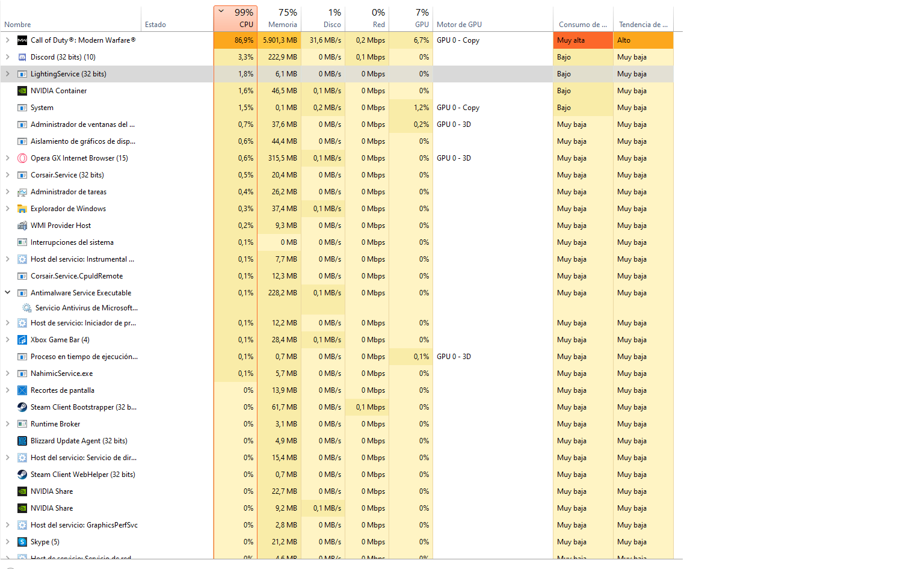Screen dimensions: 924x569
Task: Expand the LightingService (32 bits) group
Action: pyautogui.click(x=8, y=74)
